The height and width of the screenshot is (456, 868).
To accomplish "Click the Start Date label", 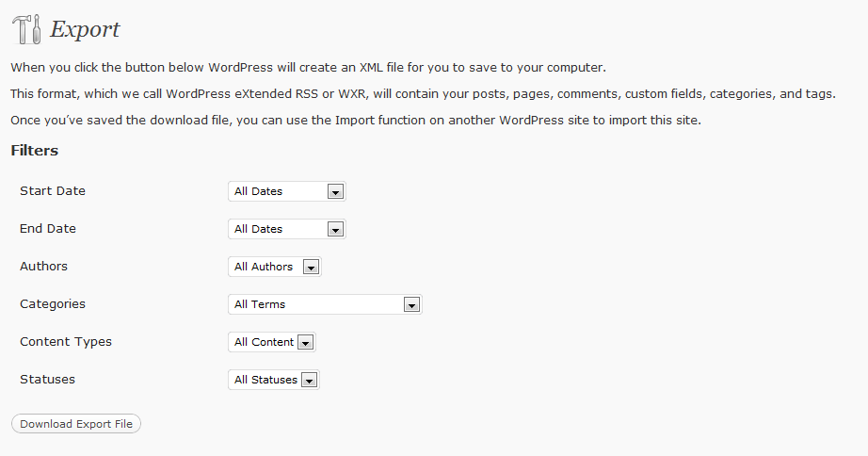I will (x=53, y=191).
